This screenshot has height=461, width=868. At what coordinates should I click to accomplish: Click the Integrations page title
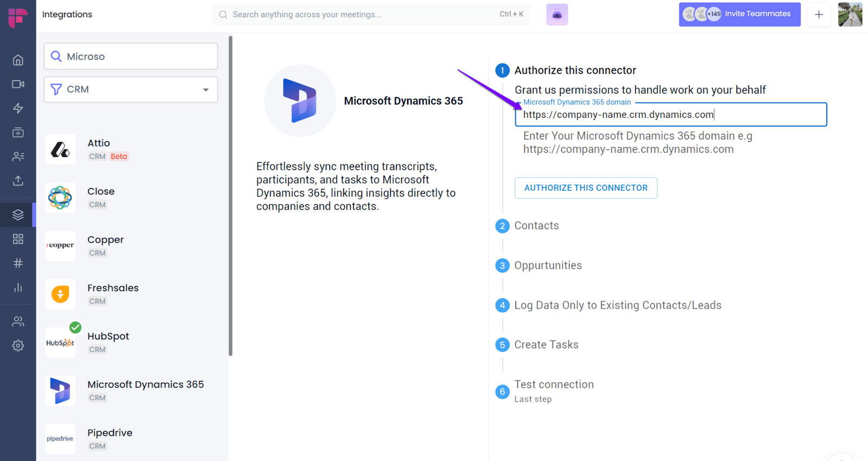[67, 15]
